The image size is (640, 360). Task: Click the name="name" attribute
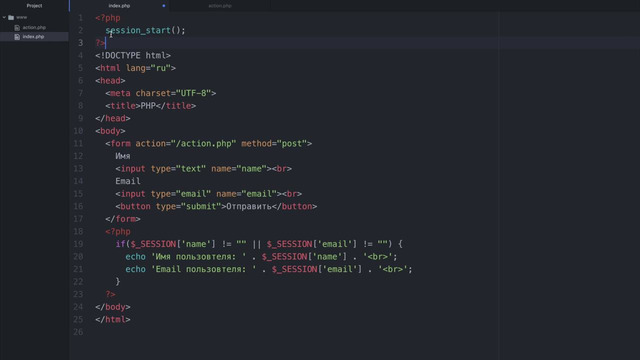click(x=239, y=169)
